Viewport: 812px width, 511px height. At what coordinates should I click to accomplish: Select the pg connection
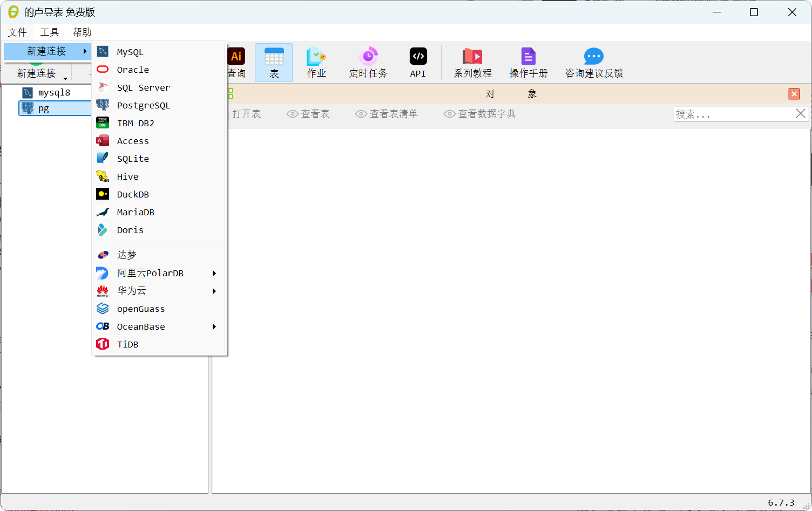tap(55, 108)
